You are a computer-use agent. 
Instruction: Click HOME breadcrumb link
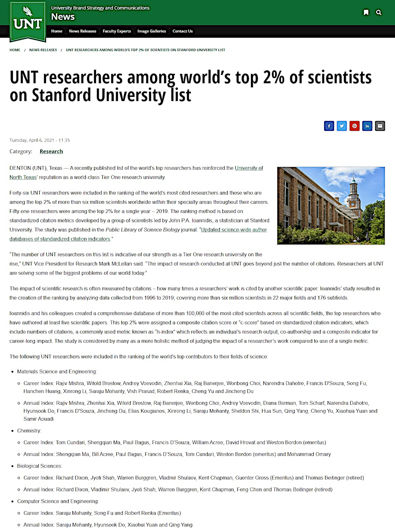(15, 50)
